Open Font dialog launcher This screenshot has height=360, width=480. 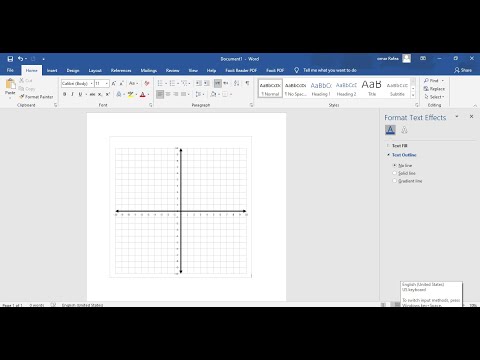(150, 105)
